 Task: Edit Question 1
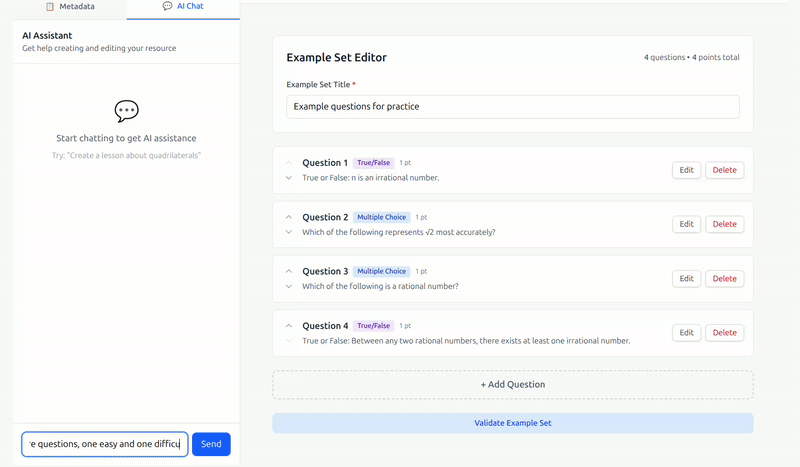coord(686,170)
